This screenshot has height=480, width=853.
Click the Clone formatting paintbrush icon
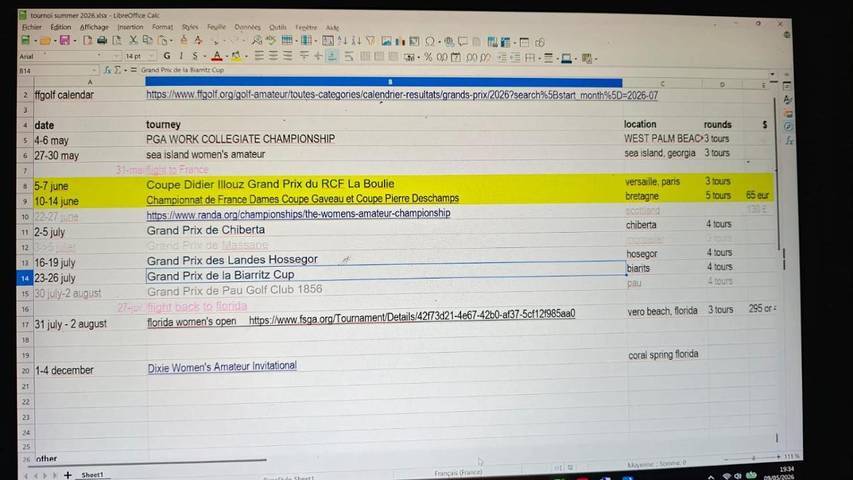tap(184, 41)
